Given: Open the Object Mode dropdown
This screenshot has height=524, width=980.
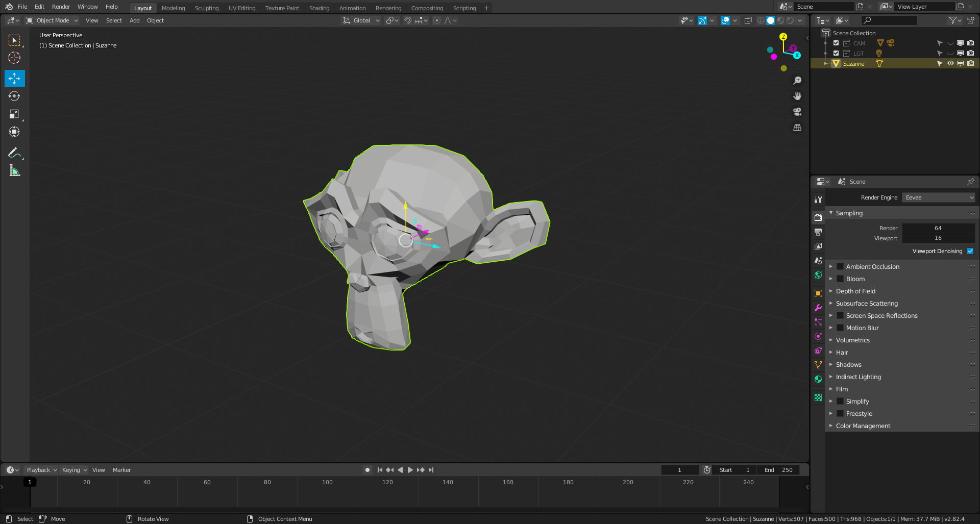Looking at the screenshot, I should click(x=52, y=20).
